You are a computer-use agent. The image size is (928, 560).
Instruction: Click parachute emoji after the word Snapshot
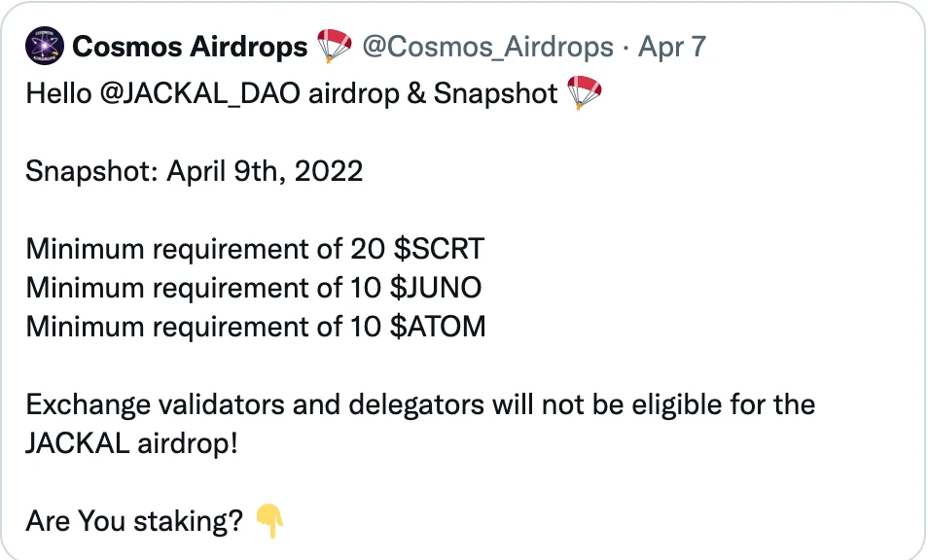(x=585, y=92)
